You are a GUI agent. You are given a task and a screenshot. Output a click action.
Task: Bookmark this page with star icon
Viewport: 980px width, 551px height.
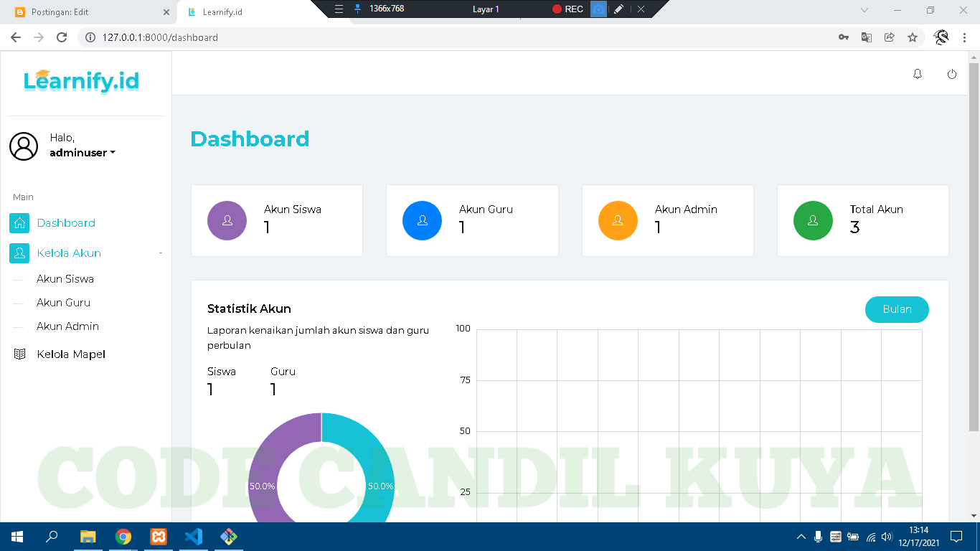(x=913, y=37)
